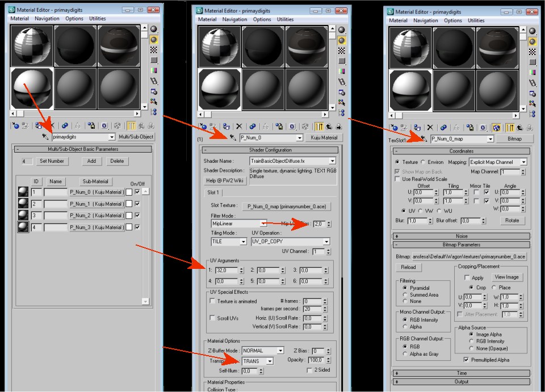Click Reset Map (X) icon in right editor
This screenshot has width=545, height=392.
(x=430, y=128)
